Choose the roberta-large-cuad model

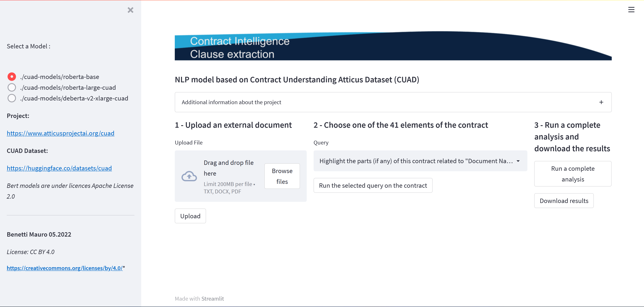[12, 88]
